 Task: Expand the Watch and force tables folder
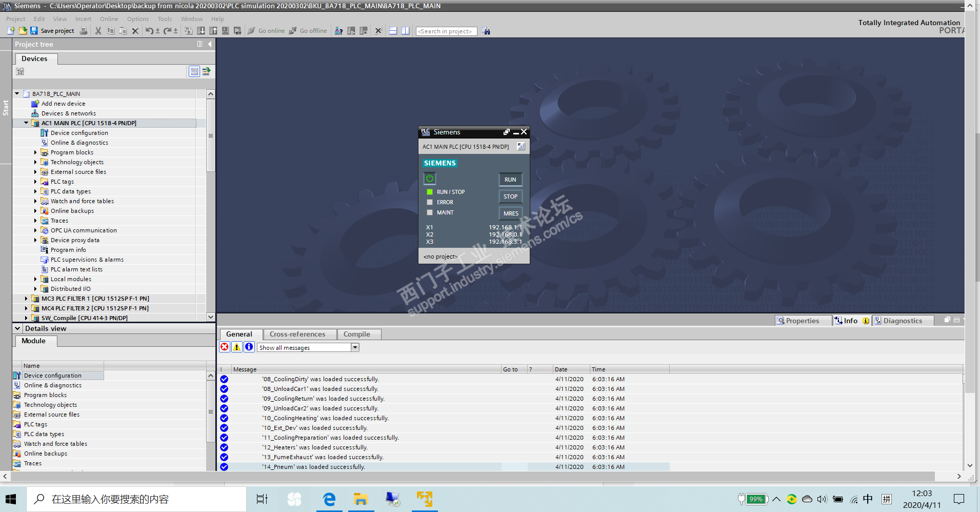point(35,201)
